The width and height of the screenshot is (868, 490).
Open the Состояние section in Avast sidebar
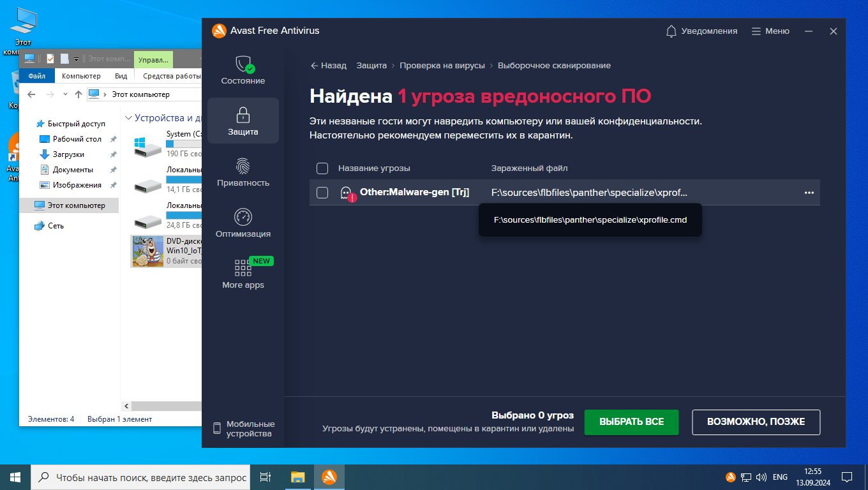pyautogui.click(x=243, y=70)
